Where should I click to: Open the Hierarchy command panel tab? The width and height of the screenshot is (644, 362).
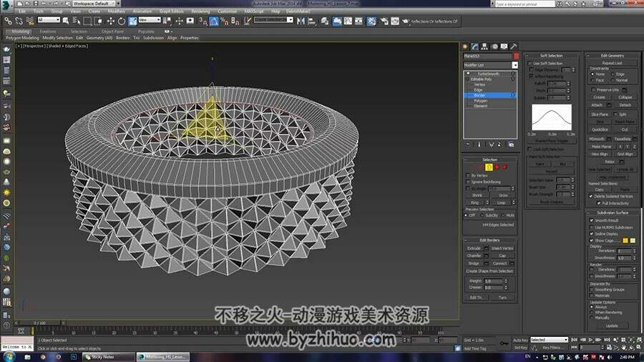[484, 47]
